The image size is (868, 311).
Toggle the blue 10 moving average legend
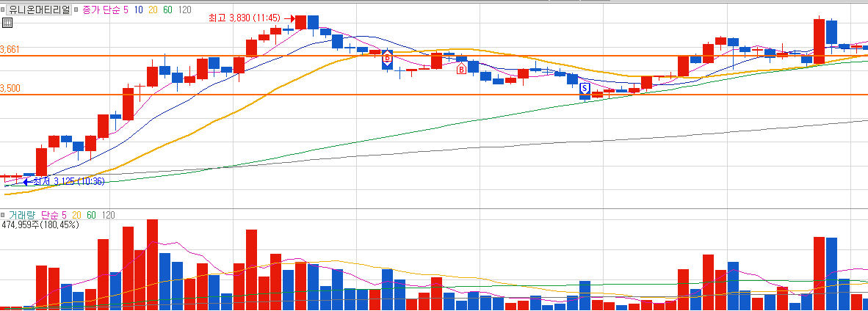click(138, 10)
